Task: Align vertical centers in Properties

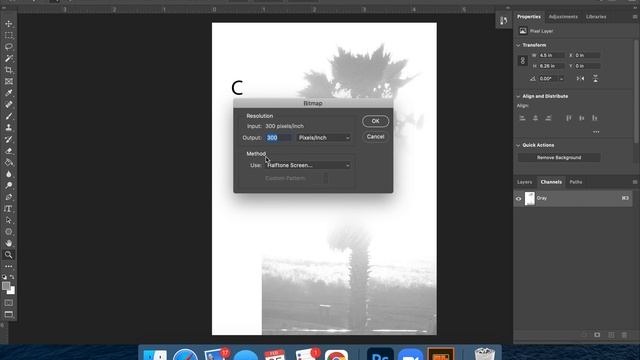Action: click(582, 118)
